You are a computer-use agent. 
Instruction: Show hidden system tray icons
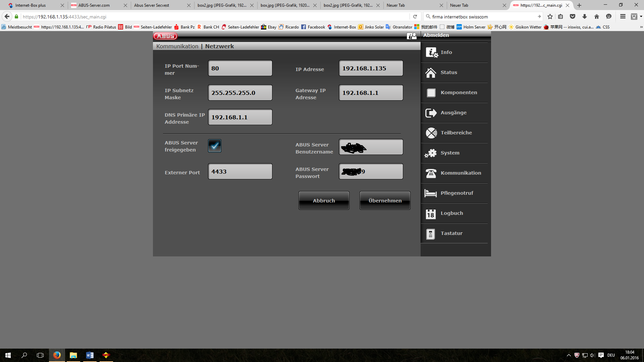pyautogui.click(x=569, y=355)
